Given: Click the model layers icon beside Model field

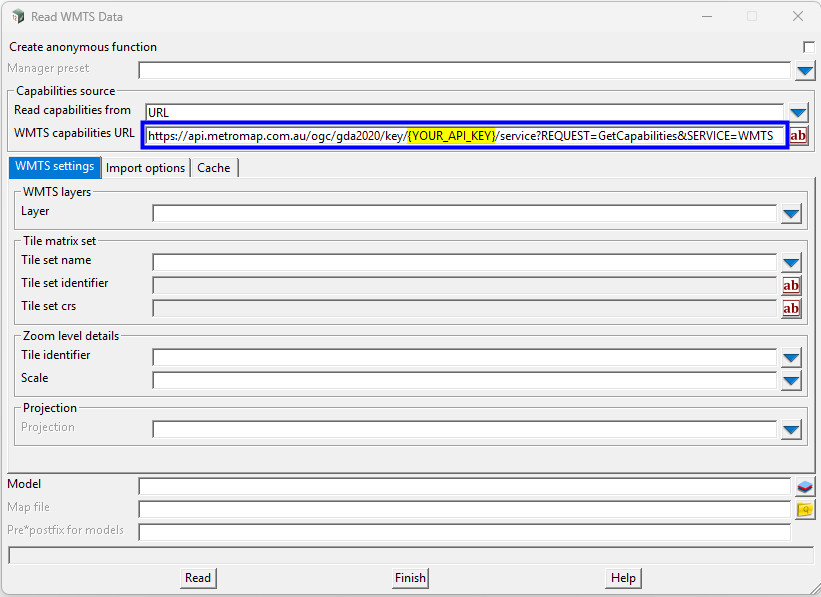Looking at the screenshot, I should click(805, 487).
